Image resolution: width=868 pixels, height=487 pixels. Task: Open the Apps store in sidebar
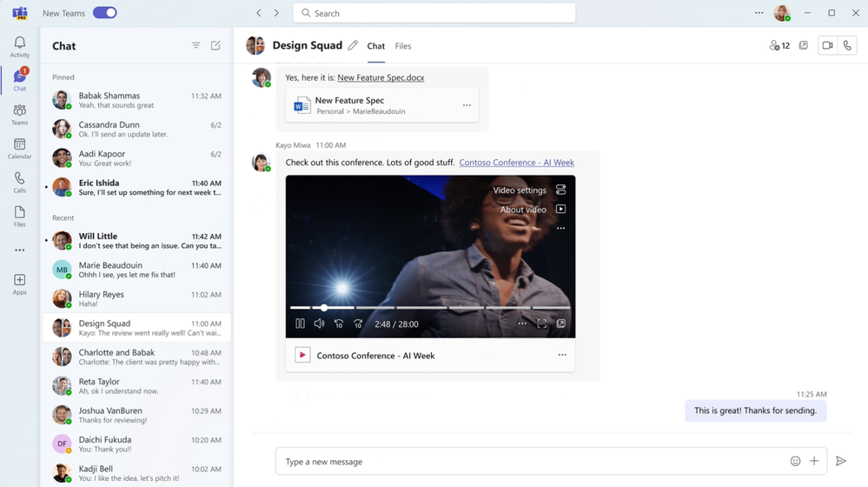coord(19,284)
